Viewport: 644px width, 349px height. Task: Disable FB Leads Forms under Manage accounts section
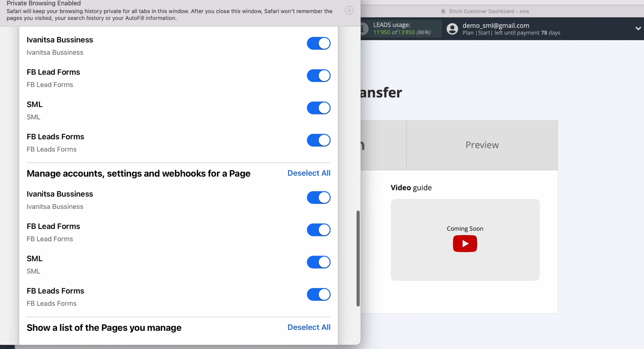(318, 294)
